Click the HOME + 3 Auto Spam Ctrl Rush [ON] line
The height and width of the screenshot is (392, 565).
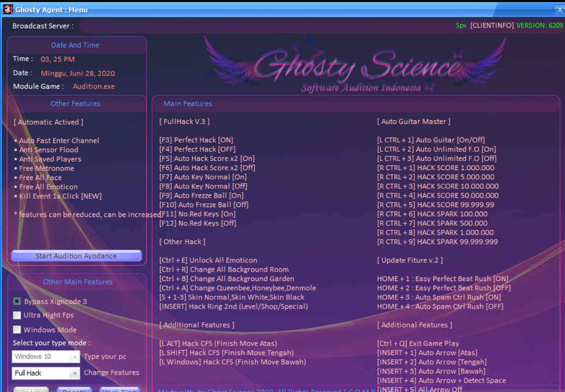439,297
